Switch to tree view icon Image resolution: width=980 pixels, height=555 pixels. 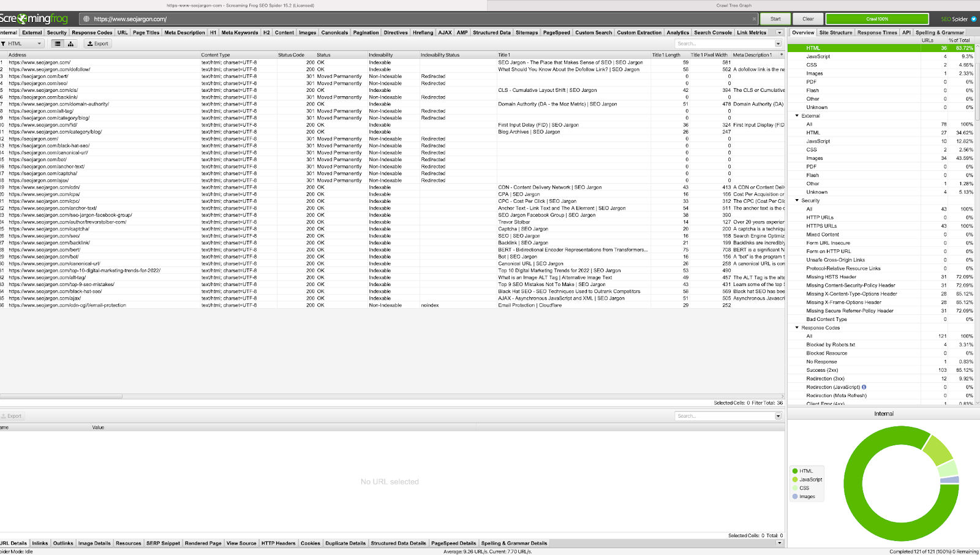[x=71, y=43]
